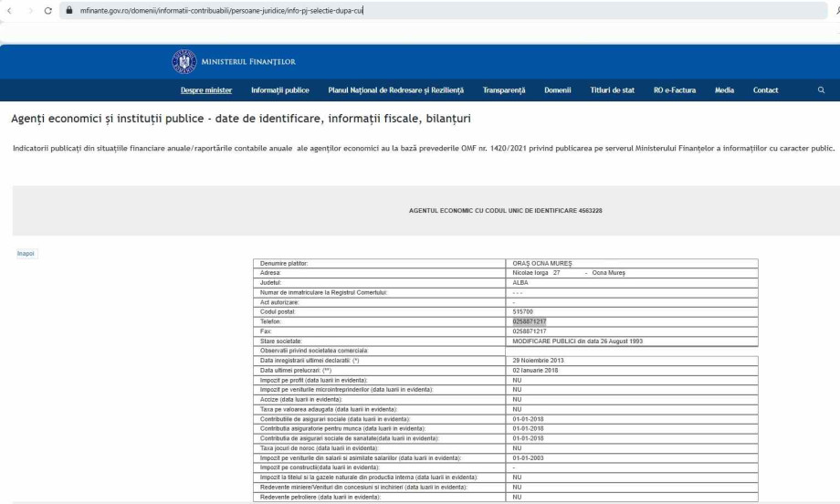Open Planul Național de Redresare și Reziliență
840x504 pixels.
[x=395, y=90]
